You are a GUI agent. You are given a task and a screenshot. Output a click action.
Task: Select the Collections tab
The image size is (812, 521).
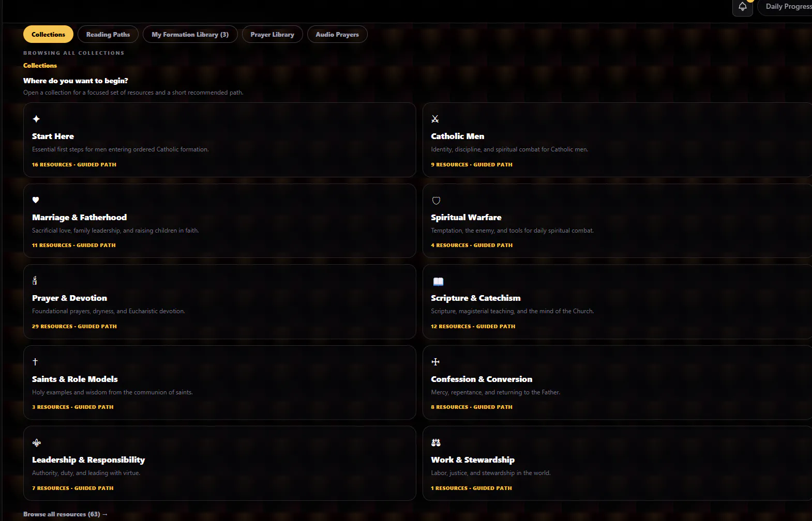pos(48,34)
